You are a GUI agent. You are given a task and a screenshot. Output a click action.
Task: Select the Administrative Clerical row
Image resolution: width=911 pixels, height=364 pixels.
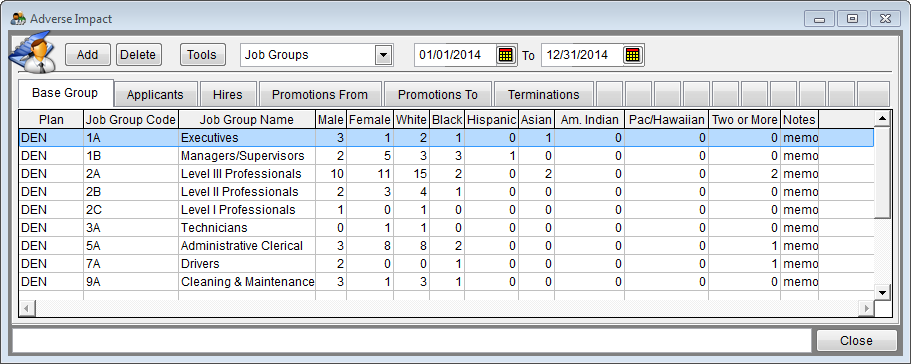pyautogui.click(x=446, y=246)
